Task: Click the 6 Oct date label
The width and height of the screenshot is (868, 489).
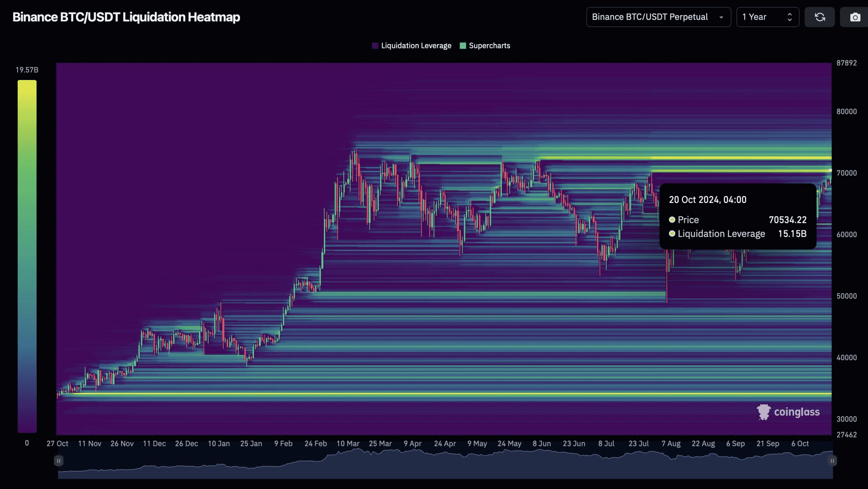Action: coord(800,444)
